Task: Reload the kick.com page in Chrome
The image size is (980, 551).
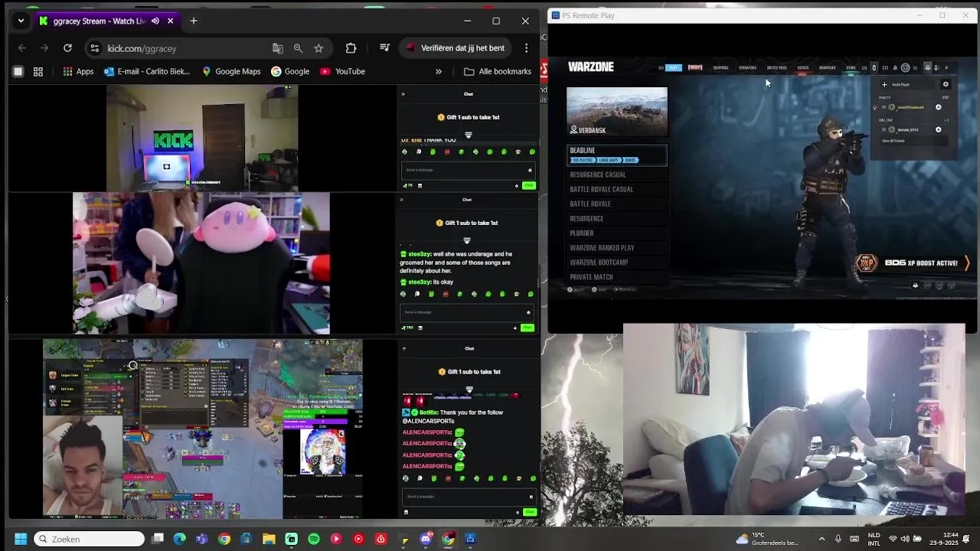Action: [67, 48]
